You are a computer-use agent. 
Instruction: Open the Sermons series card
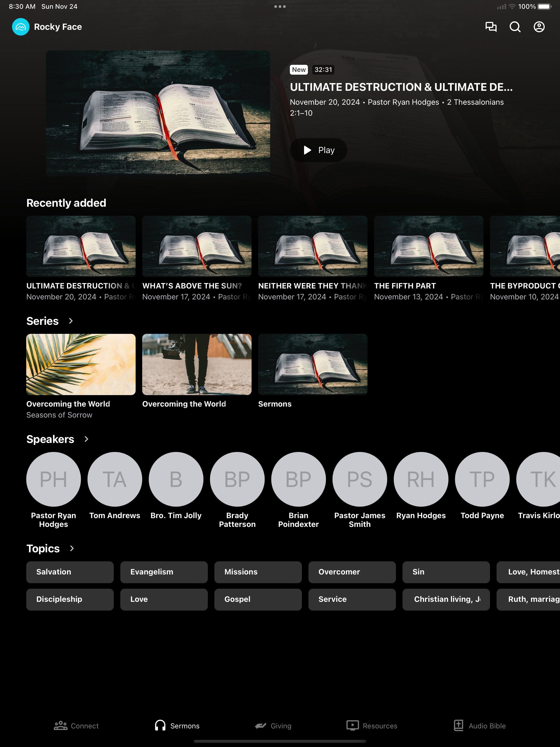point(313,372)
